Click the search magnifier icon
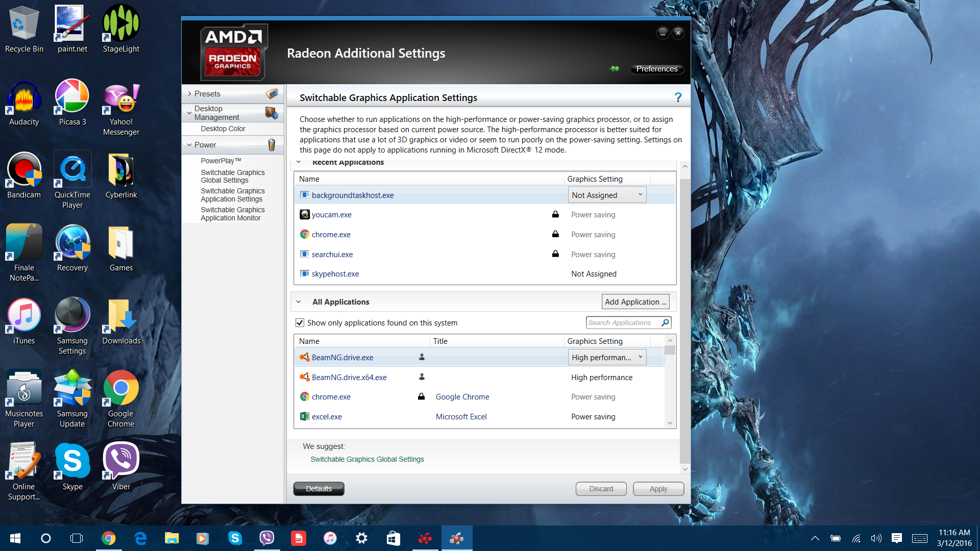980x551 pixels. point(665,322)
